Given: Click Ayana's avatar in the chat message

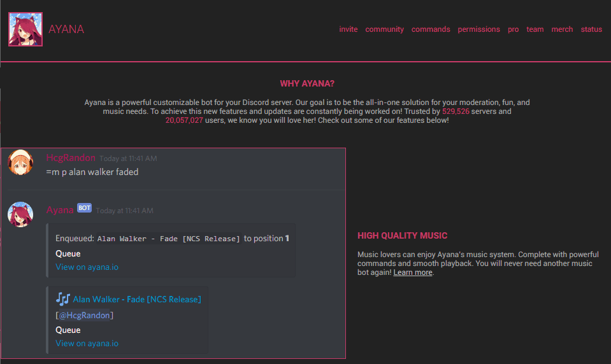Looking at the screenshot, I should pyautogui.click(x=20, y=214).
